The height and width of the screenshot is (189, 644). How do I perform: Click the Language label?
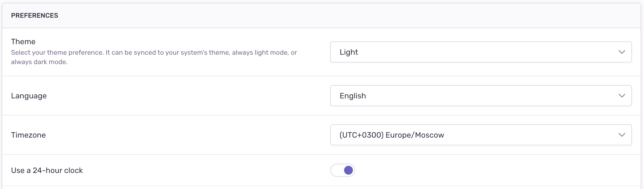point(29,96)
